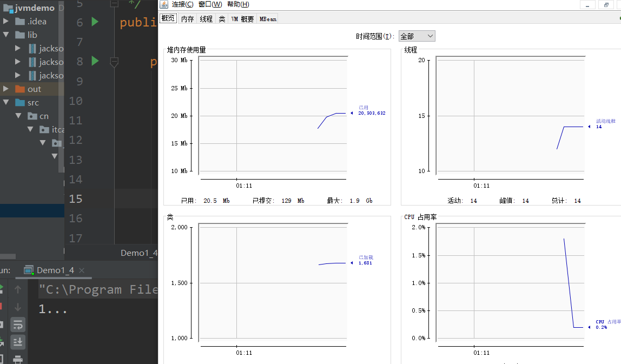Switch to the 内存 tab in JConsole
This screenshot has height=364, width=621.
pos(187,18)
